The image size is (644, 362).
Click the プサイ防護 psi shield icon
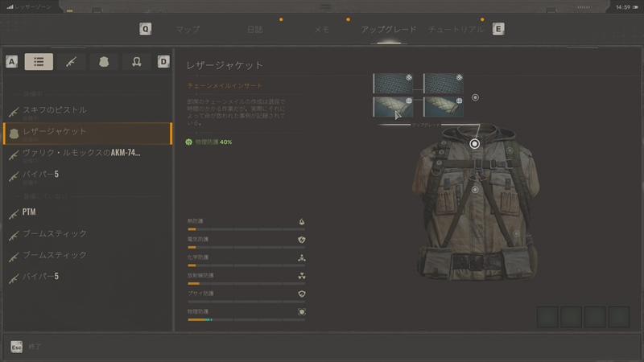(301, 294)
